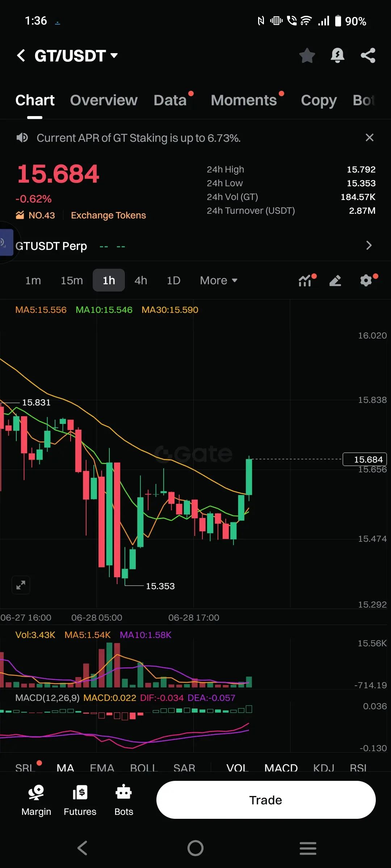Toggle the RSI sub-indicator

click(358, 767)
